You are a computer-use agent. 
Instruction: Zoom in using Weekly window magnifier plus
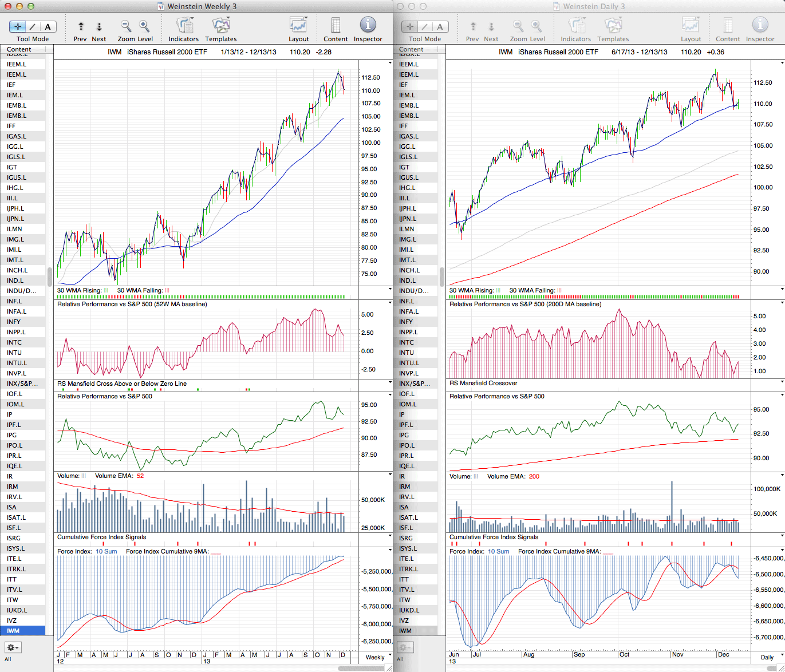[144, 26]
